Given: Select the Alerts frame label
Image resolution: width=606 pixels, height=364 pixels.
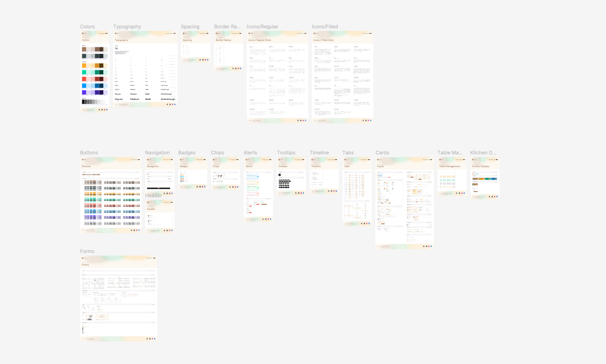Looking at the screenshot, I should pyautogui.click(x=250, y=153).
